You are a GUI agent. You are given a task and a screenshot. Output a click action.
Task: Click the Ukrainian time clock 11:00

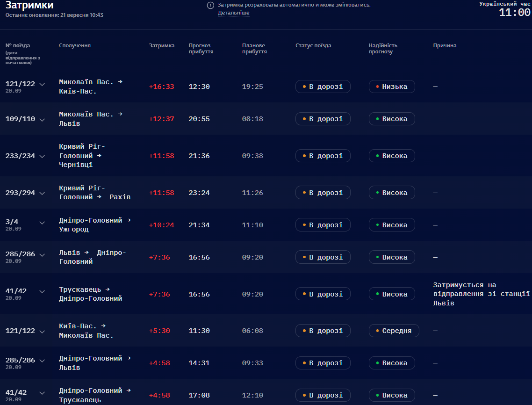[x=514, y=13]
